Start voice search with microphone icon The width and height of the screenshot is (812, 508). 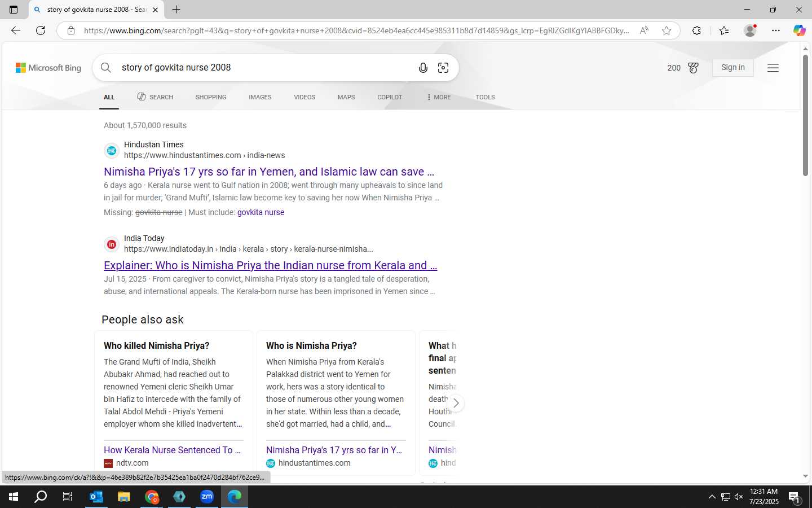tap(423, 68)
